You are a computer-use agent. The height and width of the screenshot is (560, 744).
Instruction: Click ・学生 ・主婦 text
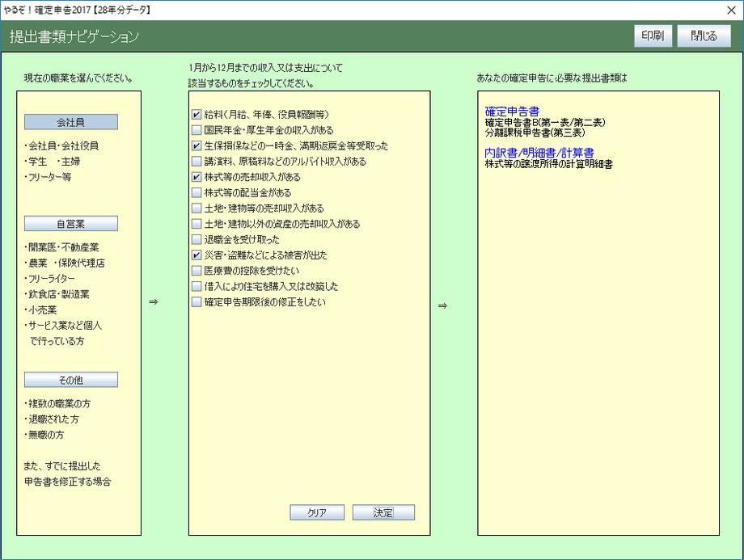(x=52, y=162)
